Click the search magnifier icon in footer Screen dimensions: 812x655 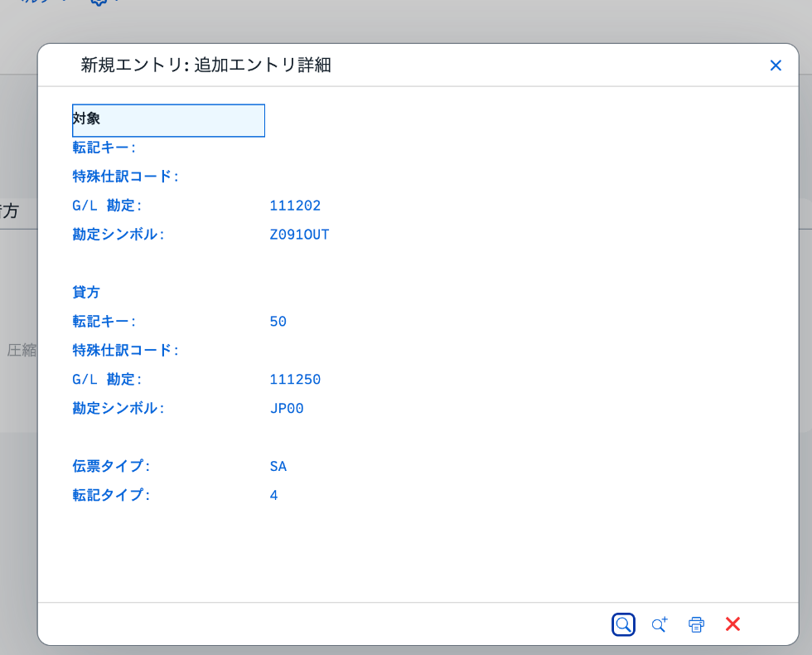click(x=623, y=624)
